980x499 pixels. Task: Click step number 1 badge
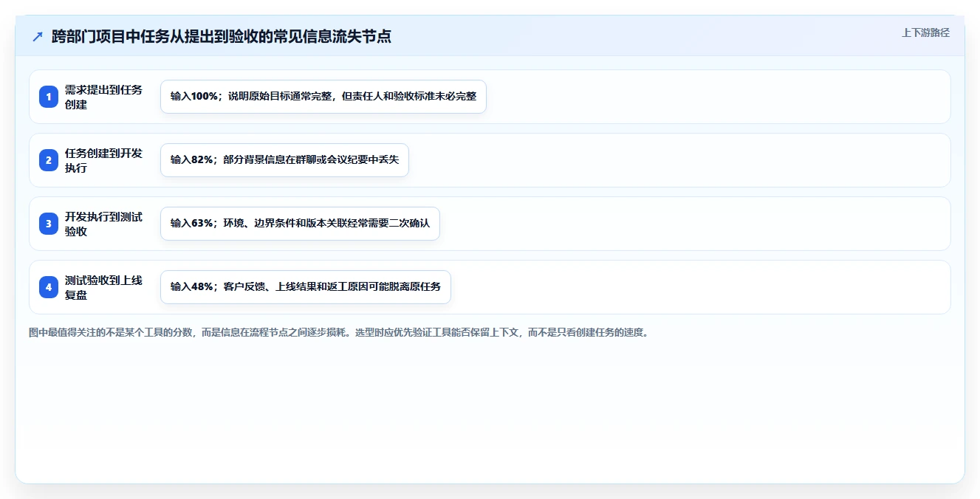tap(49, 97)
